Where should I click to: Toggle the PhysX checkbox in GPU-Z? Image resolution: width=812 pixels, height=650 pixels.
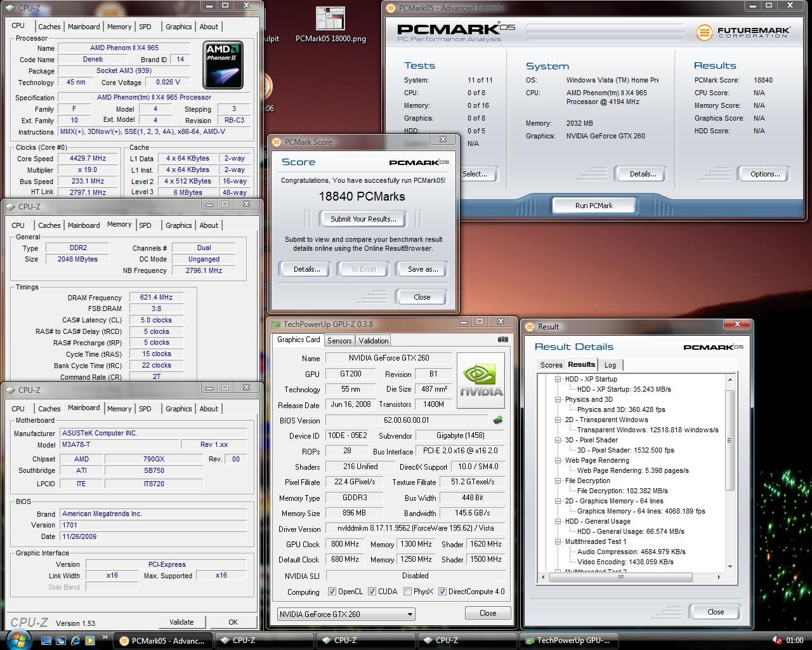tap(407, 592)
